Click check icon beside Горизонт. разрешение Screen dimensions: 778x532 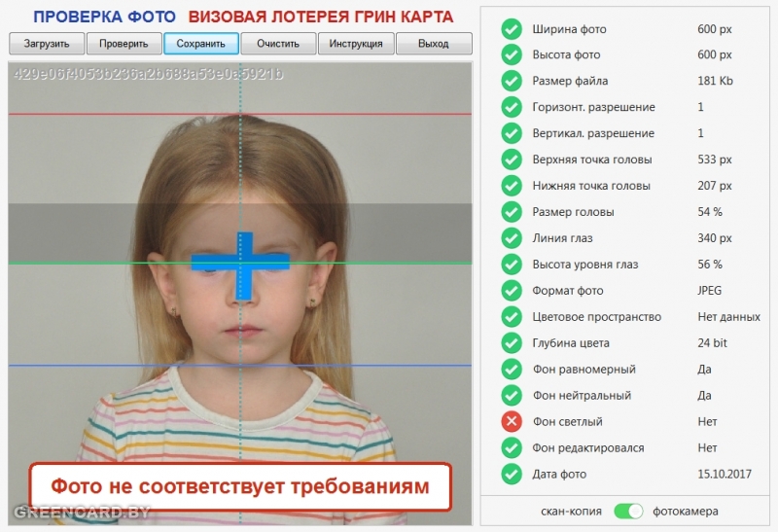(x=512, y=107)
